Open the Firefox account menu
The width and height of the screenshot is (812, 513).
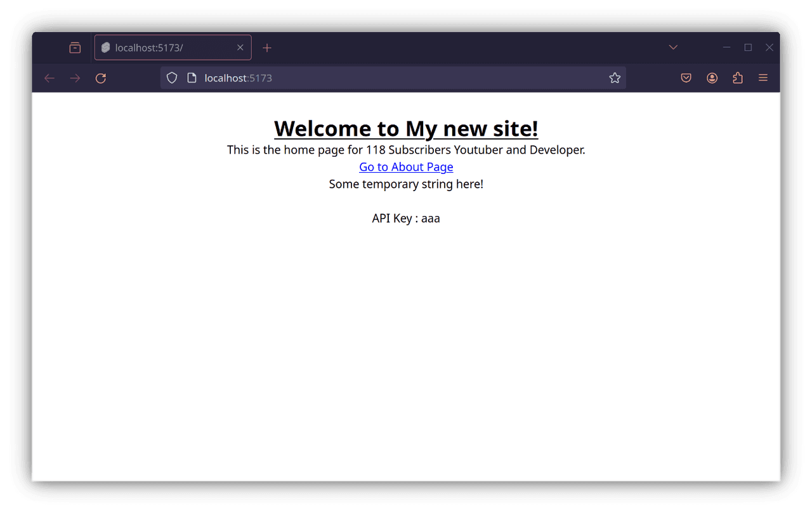pyautogui.click(x=712, y=78)
